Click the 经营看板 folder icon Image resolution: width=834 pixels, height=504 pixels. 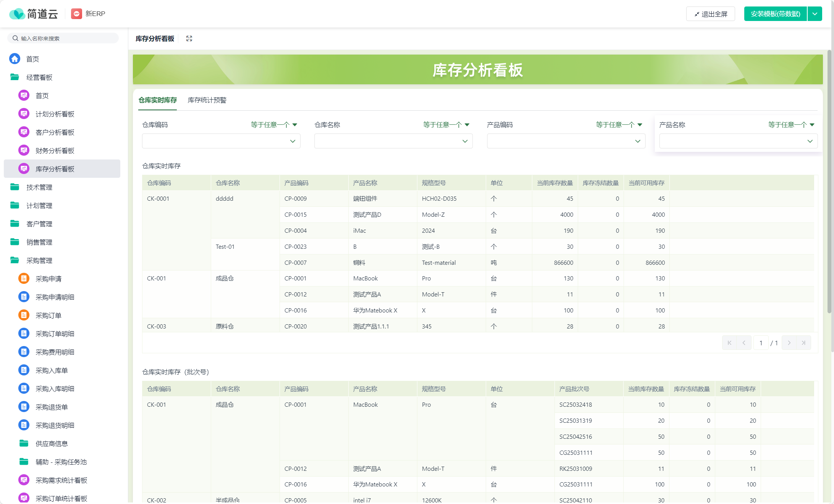pos(15,77)
